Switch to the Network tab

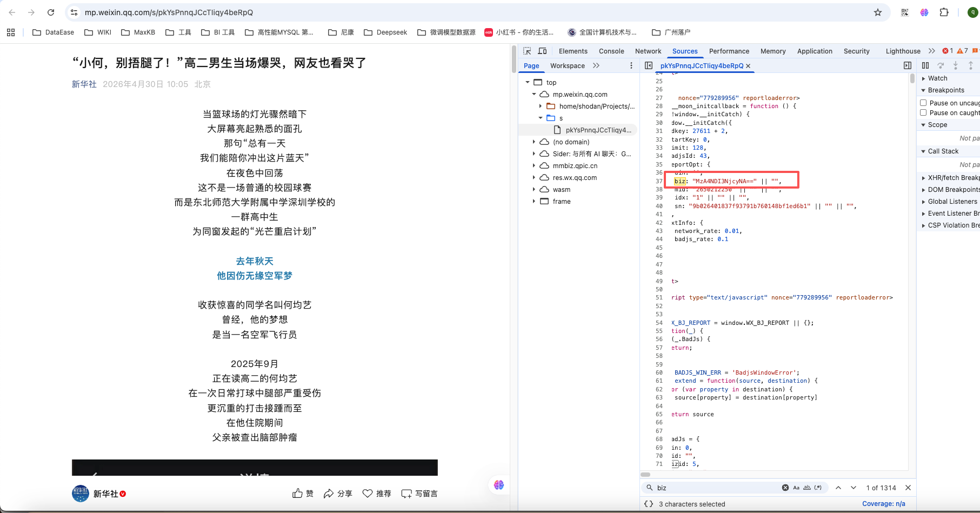click(x=648, y=51)
